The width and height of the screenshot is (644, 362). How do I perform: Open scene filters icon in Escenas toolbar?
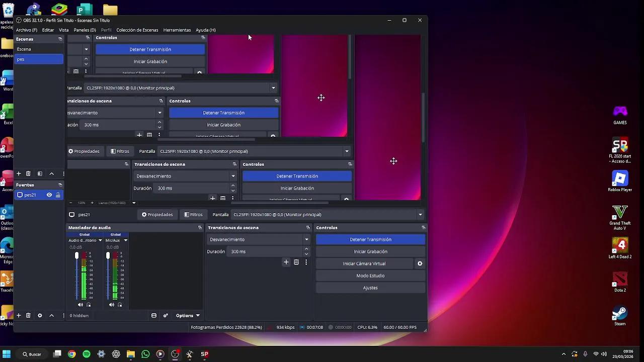pos(40,173)
